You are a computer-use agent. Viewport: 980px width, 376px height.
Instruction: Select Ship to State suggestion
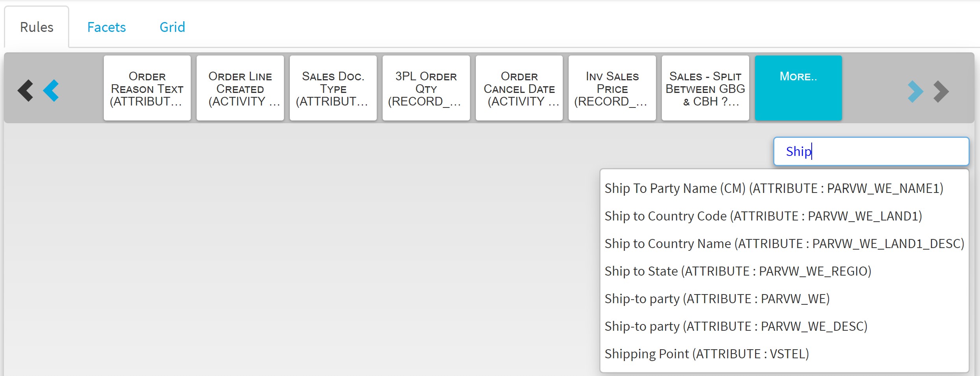coord(738,271)
